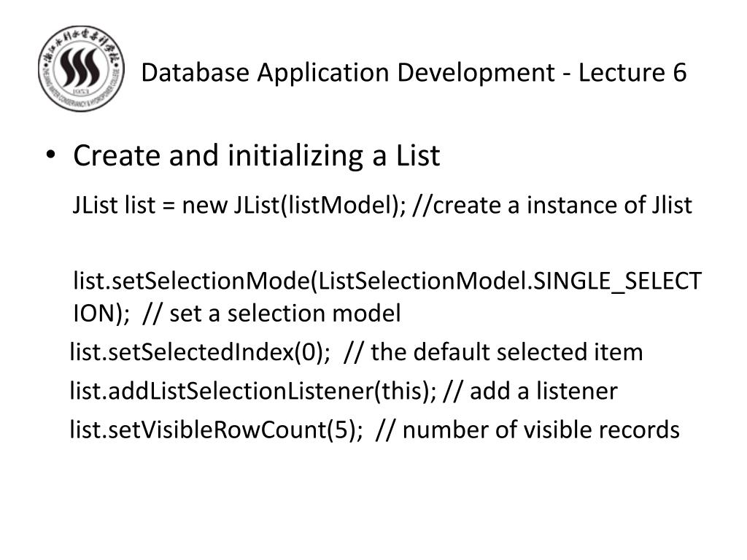Click the slide title mentioning Lecture 6

tap(414, 73)
